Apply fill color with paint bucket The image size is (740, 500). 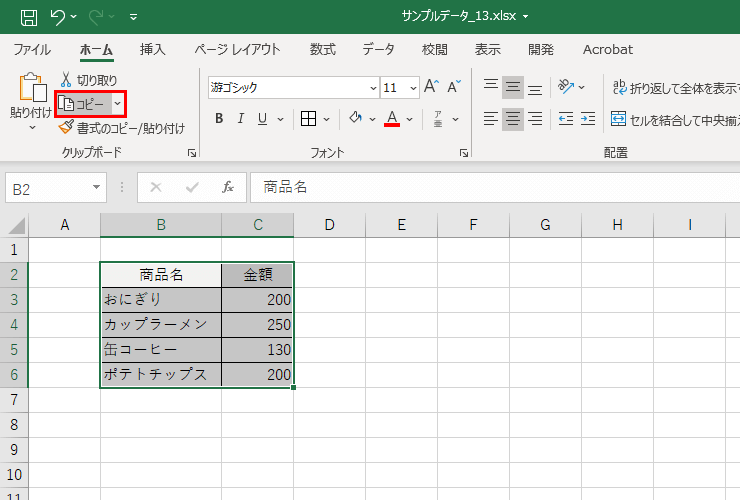click(355, 118)
